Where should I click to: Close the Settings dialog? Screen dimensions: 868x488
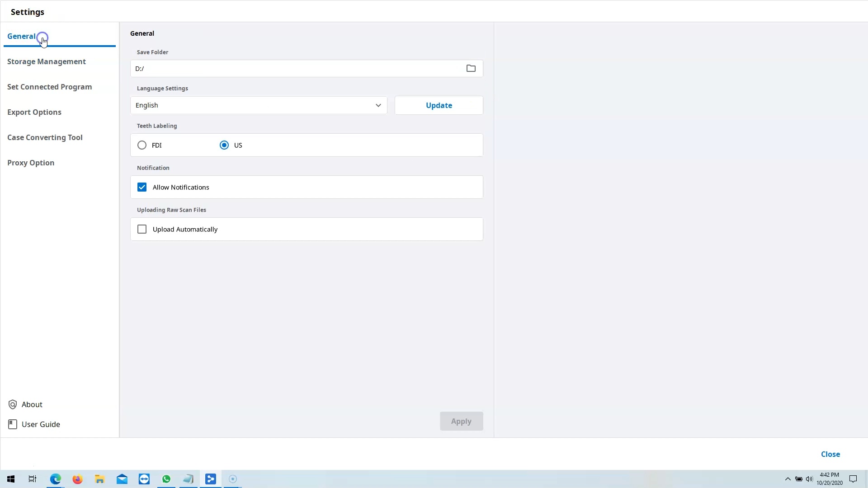click(830, 454)
